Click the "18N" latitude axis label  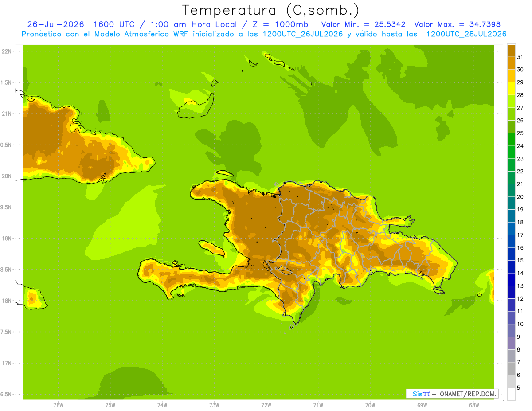tap(7, 301)
